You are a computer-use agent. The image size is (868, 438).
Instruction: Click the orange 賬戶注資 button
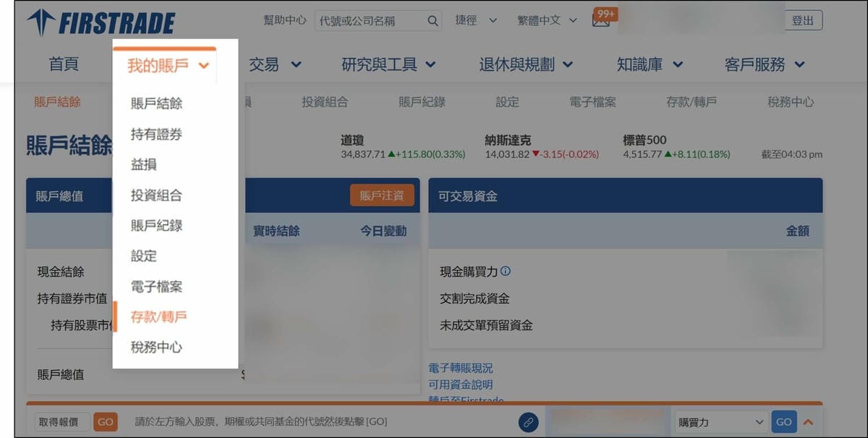(382, 195)
